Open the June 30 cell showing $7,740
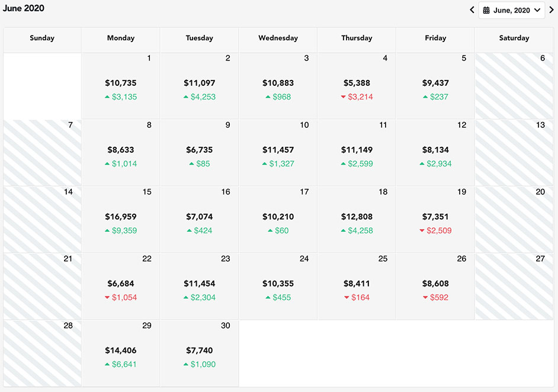Image resolution: width=558 pixels, height=392 pixels. 199,354
